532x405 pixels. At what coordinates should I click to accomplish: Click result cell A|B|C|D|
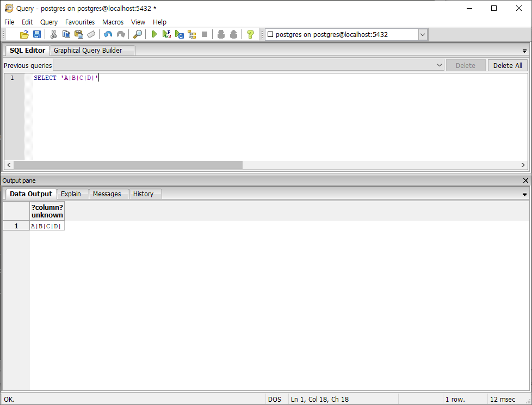pyautogui.click(x=47, y=226)
